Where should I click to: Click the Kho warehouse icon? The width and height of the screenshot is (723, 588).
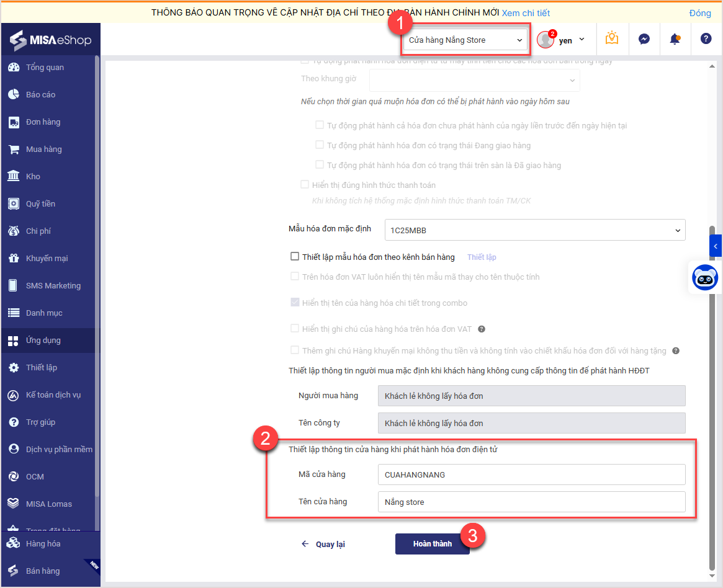point(14,176)
